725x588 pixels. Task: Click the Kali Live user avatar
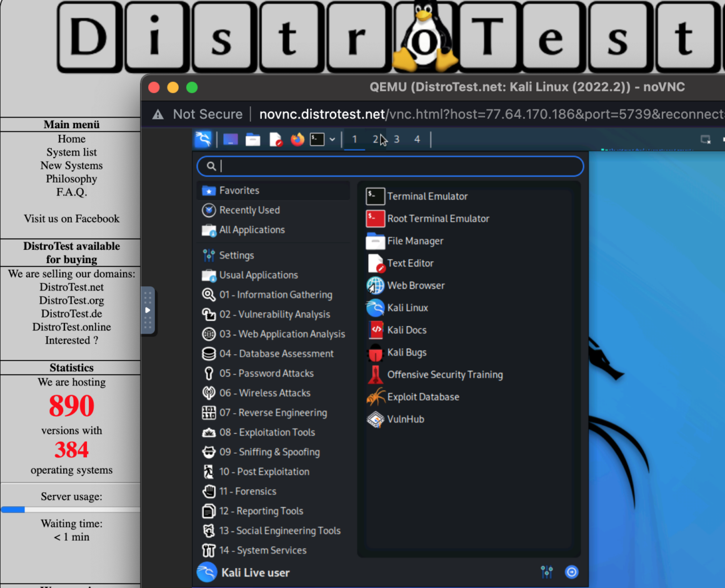(x=207, y=572)
